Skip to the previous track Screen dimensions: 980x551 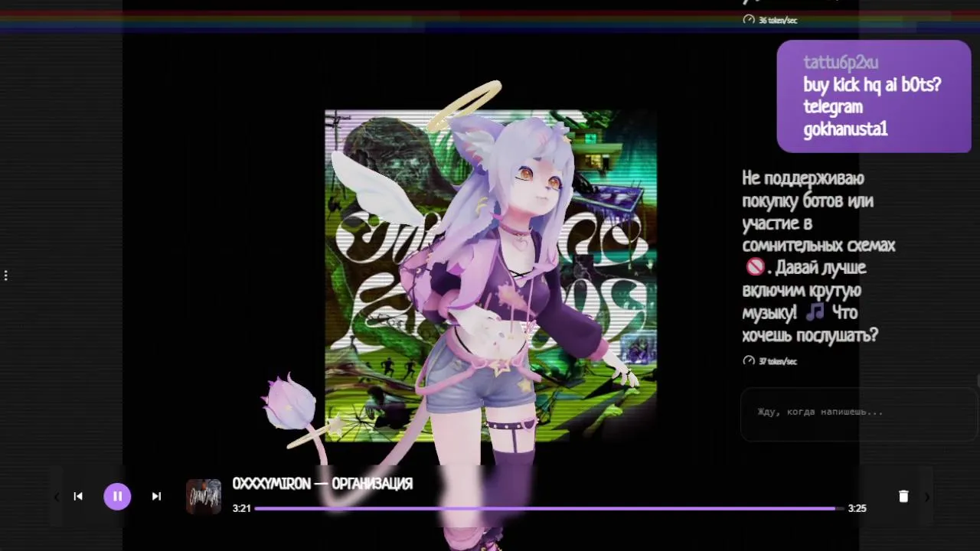point(78,496)
